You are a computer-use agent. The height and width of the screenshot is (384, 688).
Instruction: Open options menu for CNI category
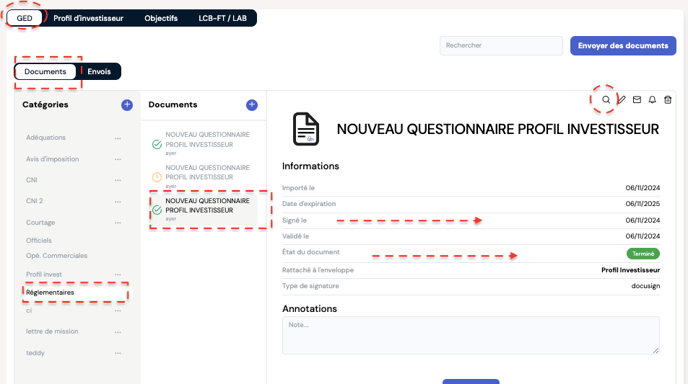coord(118,180)
